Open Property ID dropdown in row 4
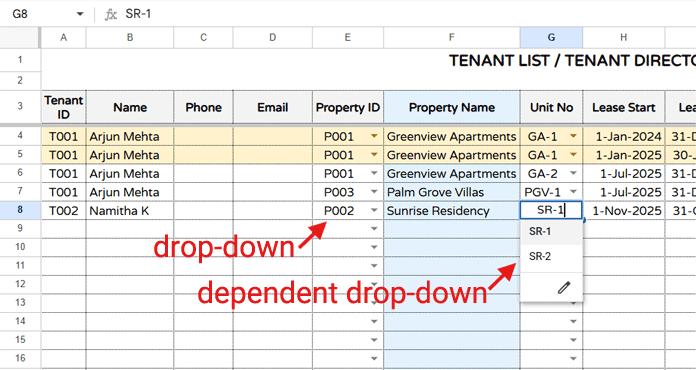The height and width of the screenshot is (370, 696). point(374,137)
